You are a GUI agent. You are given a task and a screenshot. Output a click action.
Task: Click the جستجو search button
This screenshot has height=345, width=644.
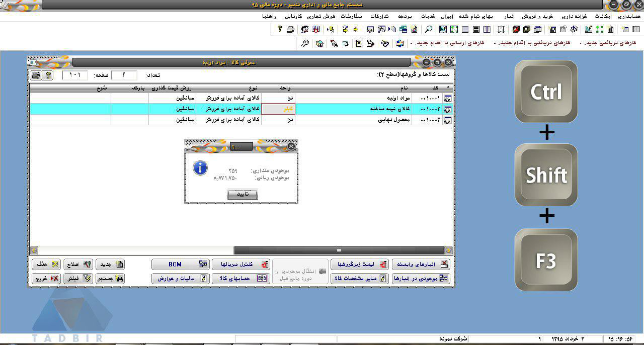point(110,278)
